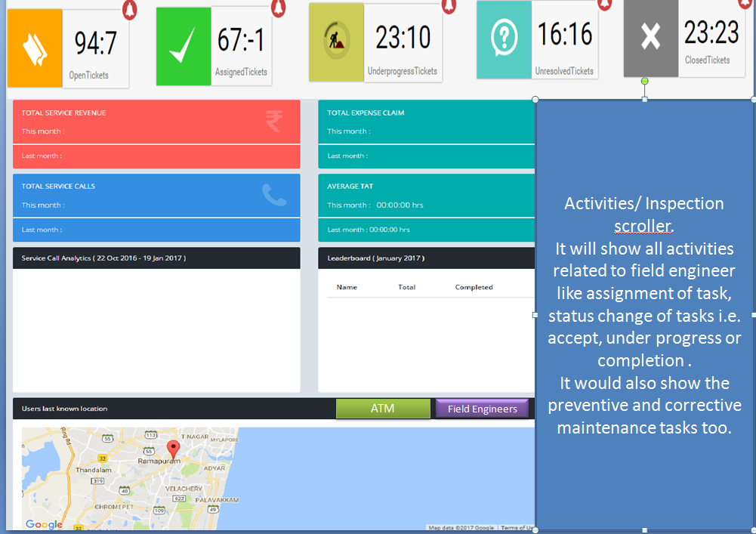Click the gray Closed Tickets X icon

pos(650,38)
